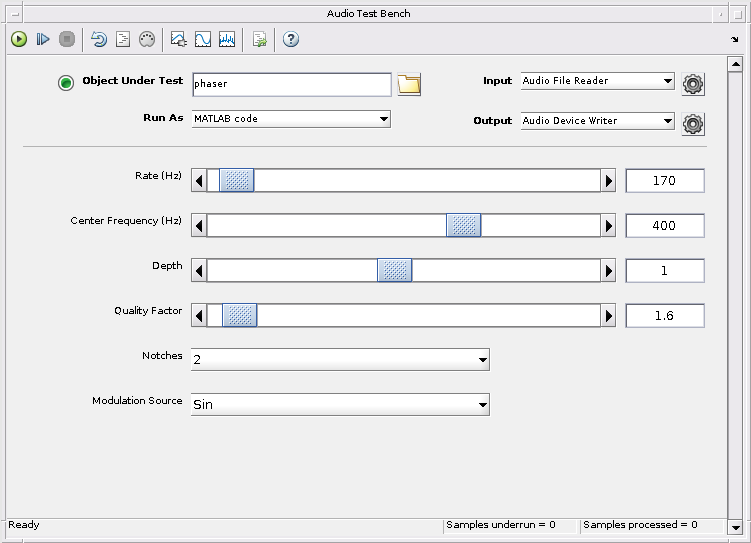Increase Rate (Hz) with the right arrow
Image resolution: width=751 pixels, height=543 pixels.
click(608, 181)
